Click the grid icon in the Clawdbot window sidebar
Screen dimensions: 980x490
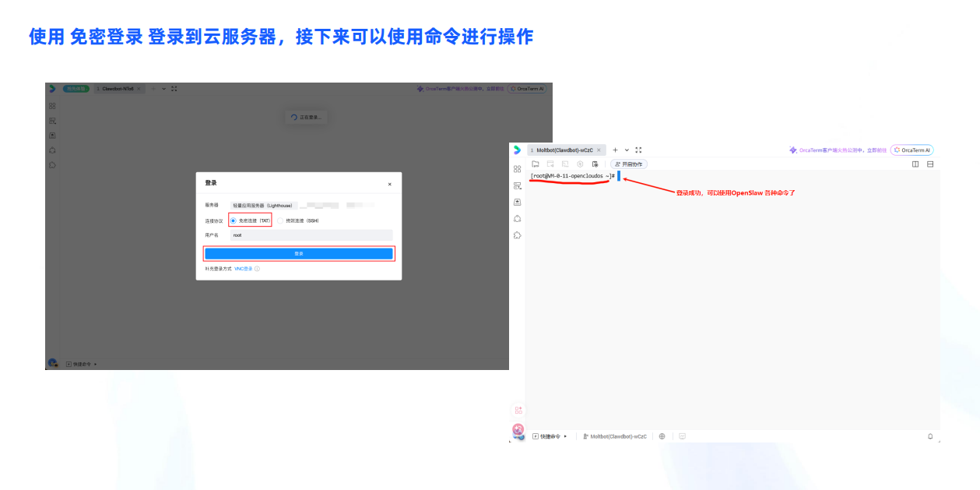tap(52, 105)
